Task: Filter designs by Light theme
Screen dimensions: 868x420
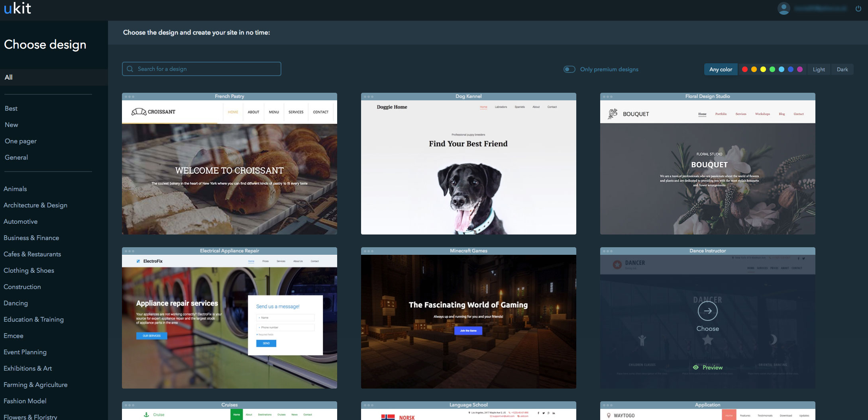Action: [819, 69]
